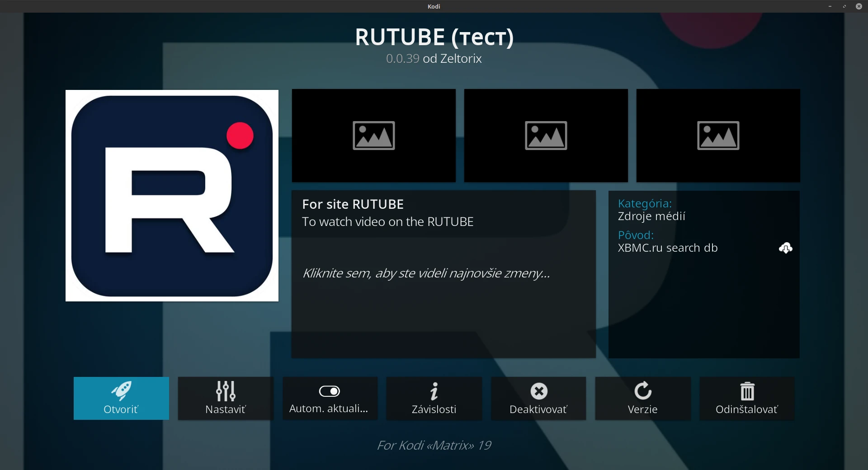Click the 'For Kodi «Matrix» 19' footer text
Image resolution: width=868 pixels, height=470 pixels.
[x=434, y=446]
